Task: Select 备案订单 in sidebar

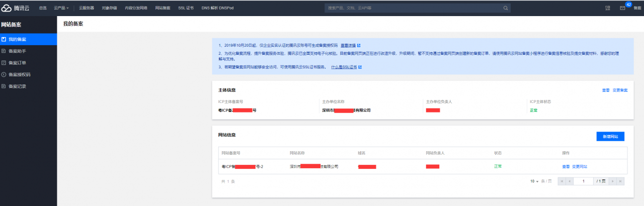Action: pos(29,62)
